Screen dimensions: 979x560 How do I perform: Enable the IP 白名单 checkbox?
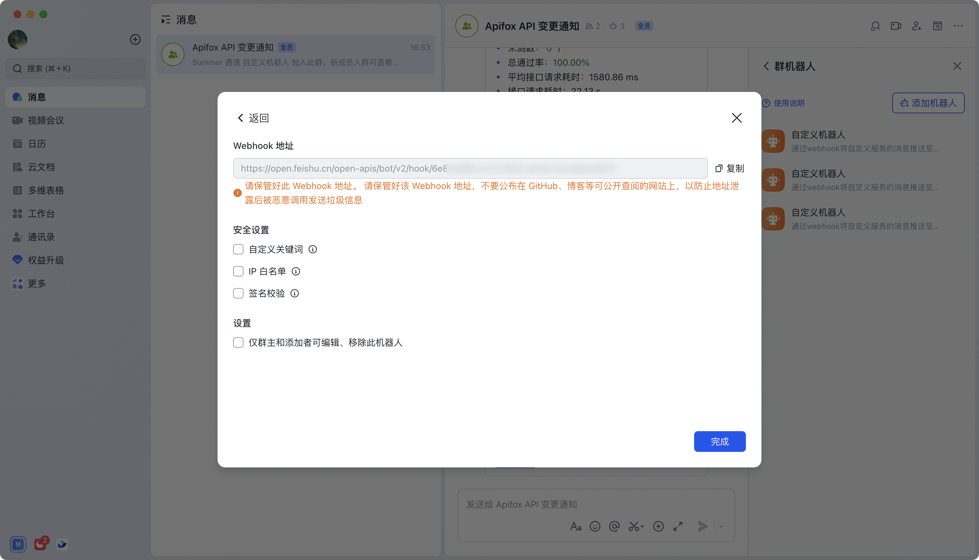(x=238, y=271)
